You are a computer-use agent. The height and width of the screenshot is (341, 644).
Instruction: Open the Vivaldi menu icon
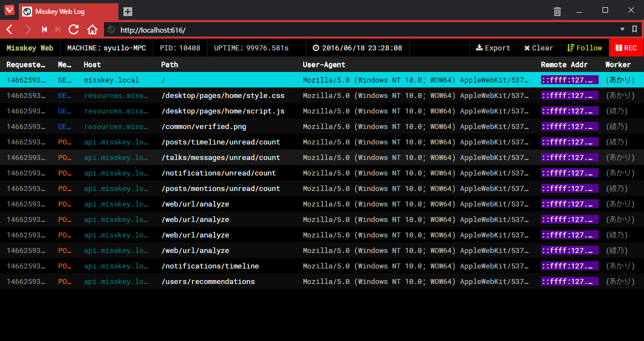(9, 11)
